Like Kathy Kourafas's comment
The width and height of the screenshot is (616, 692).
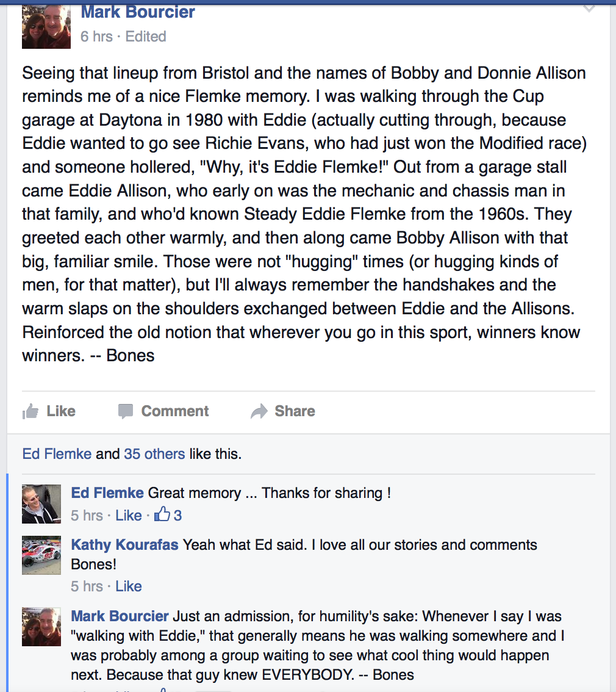click(x=129, y=586)
